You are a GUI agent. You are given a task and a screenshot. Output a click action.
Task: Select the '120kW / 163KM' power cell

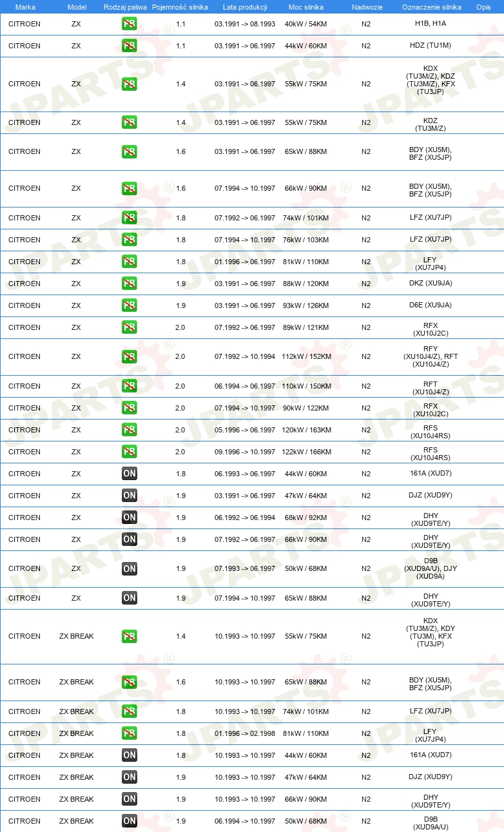[306, 430]
